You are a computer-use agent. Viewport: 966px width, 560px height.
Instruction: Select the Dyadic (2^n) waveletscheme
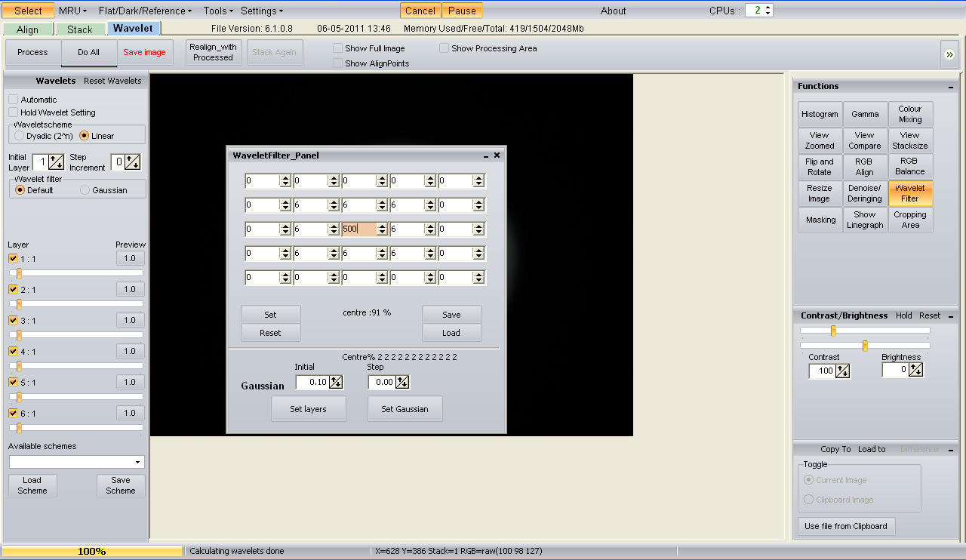(20, 136)
